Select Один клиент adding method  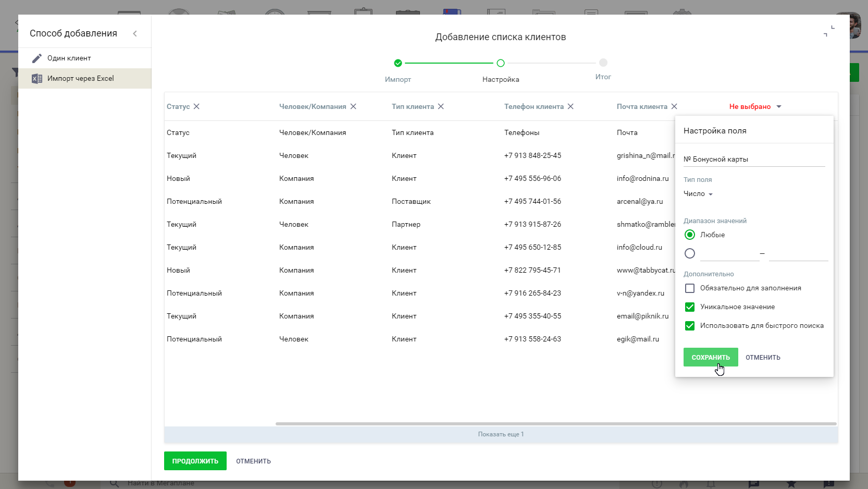pyautogui.click(x=85, y=58)
